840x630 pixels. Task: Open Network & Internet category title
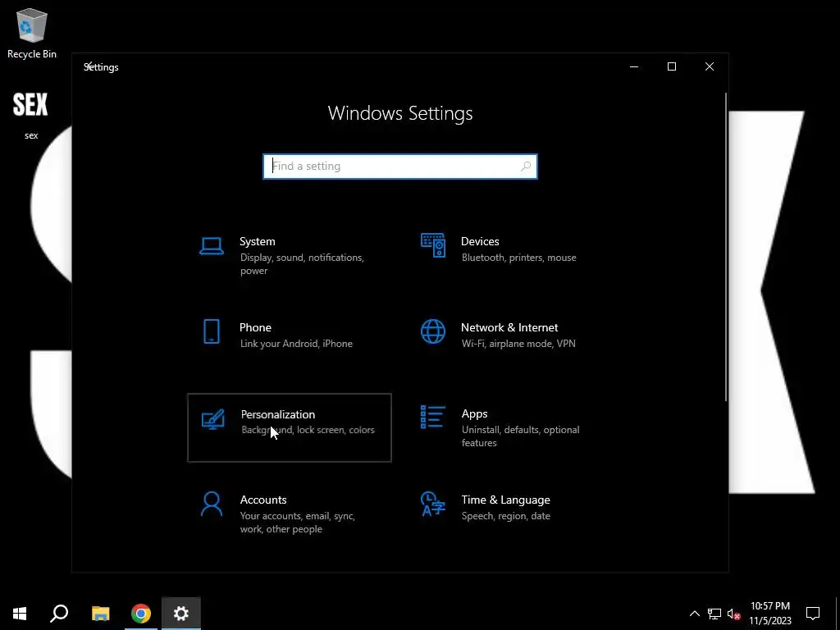509,327
